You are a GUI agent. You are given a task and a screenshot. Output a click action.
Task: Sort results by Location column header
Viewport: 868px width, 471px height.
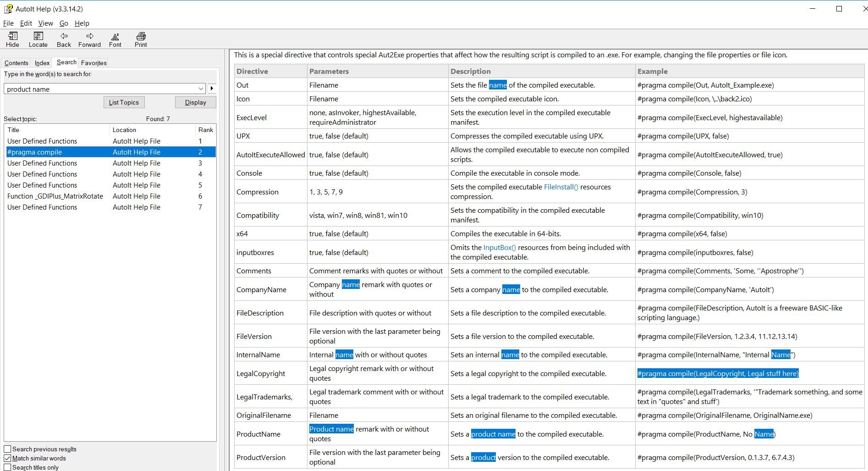tap(153, 130)
